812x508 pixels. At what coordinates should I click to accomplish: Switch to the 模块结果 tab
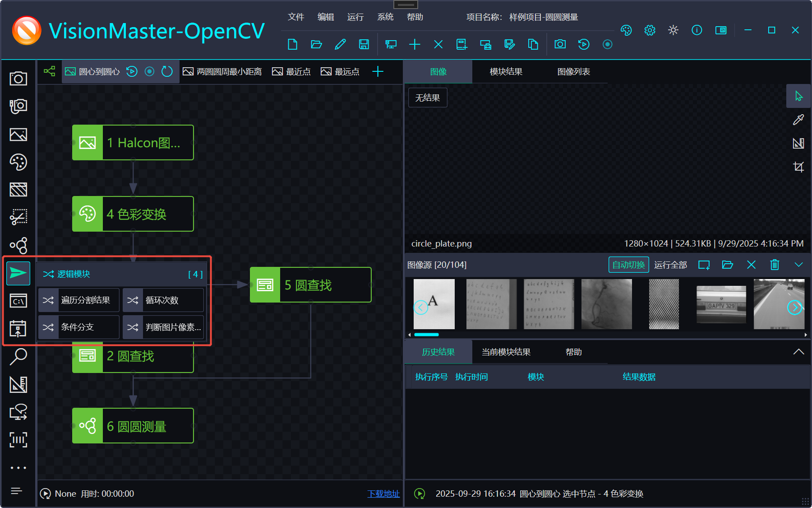click(x=506, y=72)
